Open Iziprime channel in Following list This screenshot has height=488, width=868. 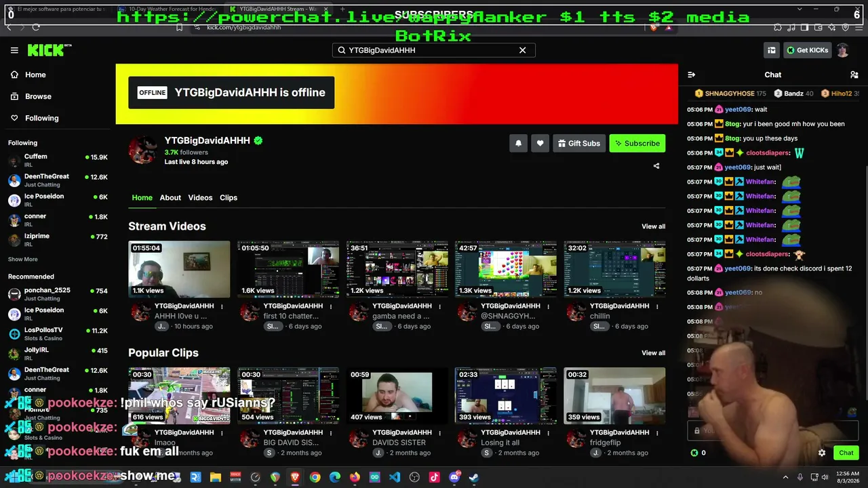[x=58, y=240]
